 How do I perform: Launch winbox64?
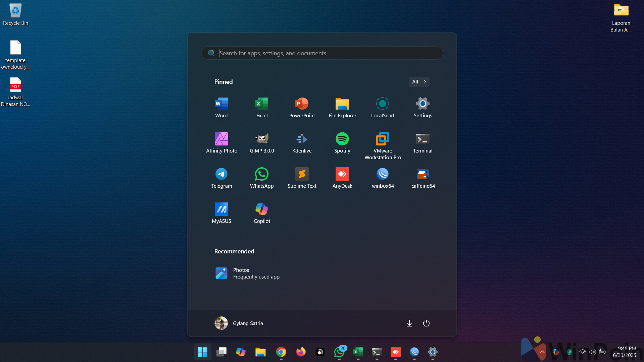coord(383,178)
